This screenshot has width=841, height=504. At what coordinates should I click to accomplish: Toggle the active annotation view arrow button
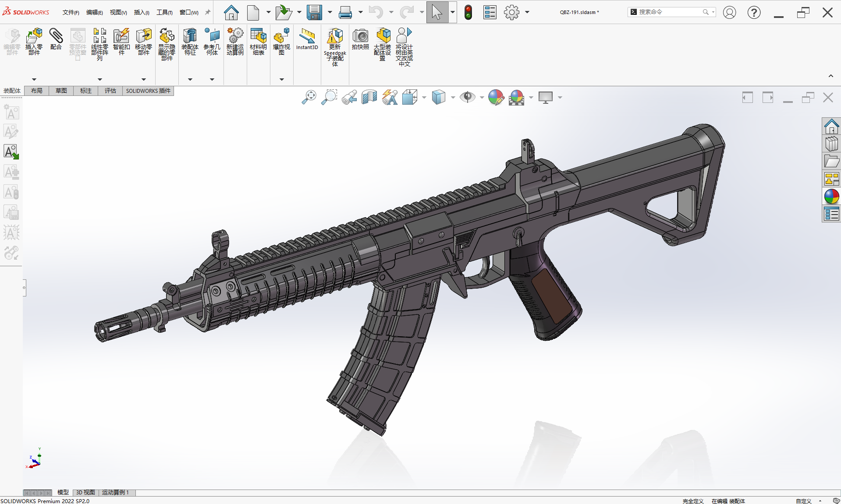point(11,152)
